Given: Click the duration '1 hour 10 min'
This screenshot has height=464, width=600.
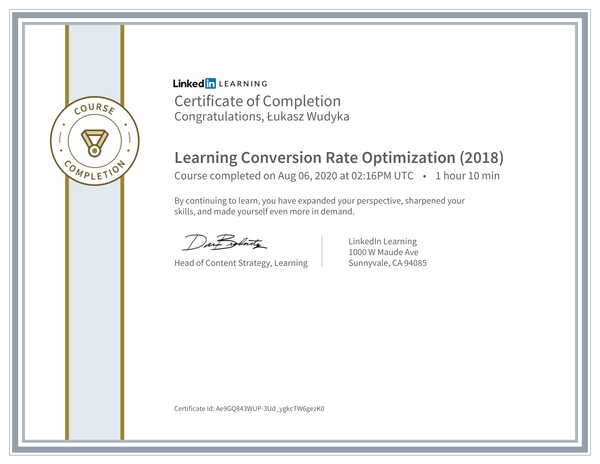Looking at the screenshot, I should click(x=467, y=176).
